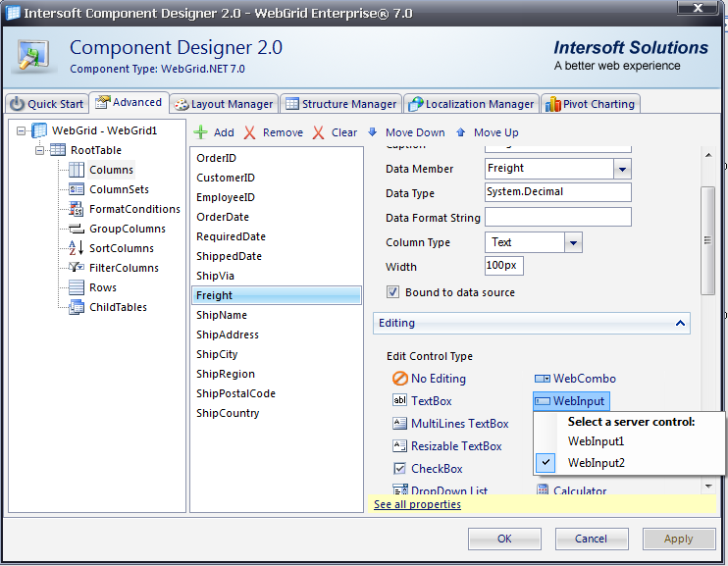Click the Apply button

(679, 539)
